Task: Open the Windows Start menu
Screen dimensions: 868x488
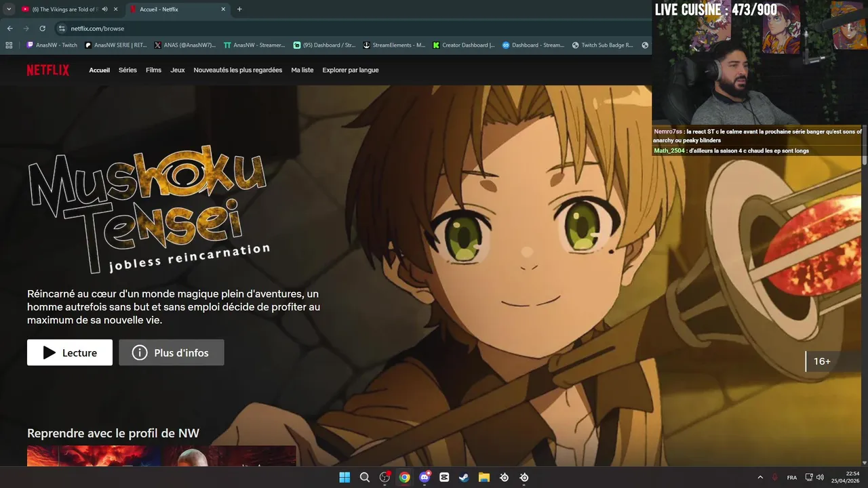Action: [344, 477]
